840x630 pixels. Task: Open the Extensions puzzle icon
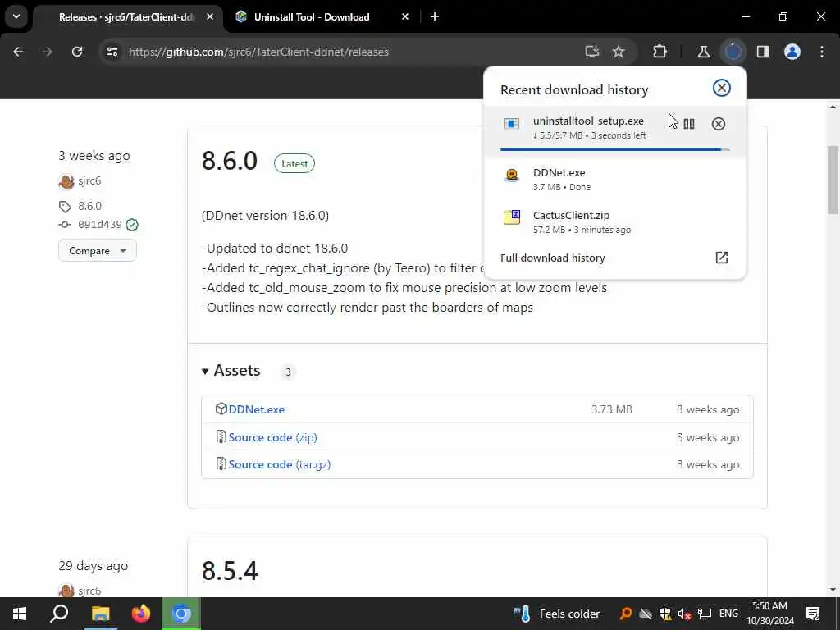660,52
